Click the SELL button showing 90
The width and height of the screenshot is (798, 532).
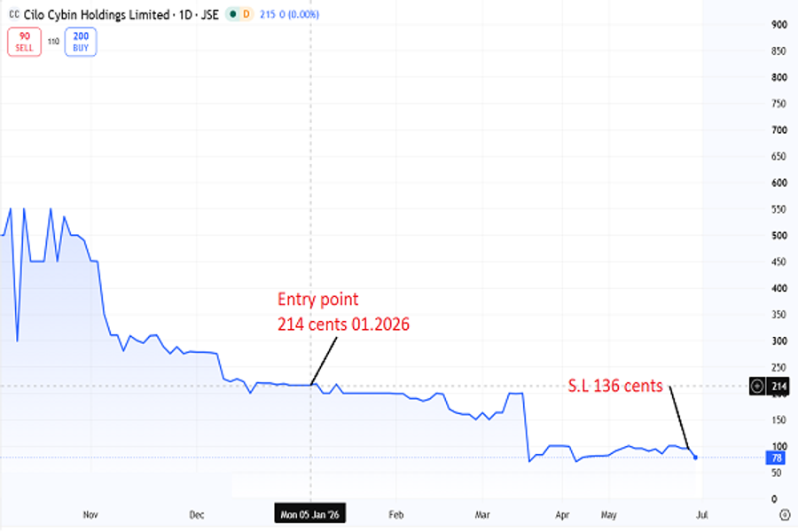click(x=25, y=42)
